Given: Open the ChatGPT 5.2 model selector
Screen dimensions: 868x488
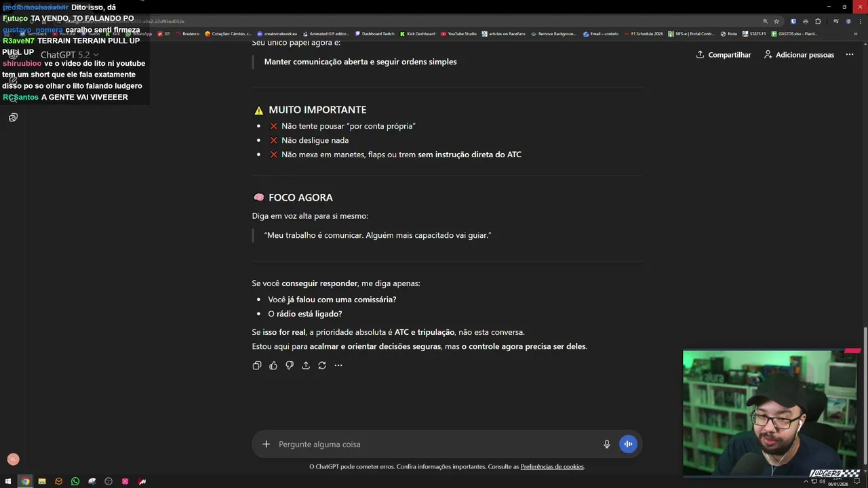Looking at the screenshot, I should click(69, 54).
